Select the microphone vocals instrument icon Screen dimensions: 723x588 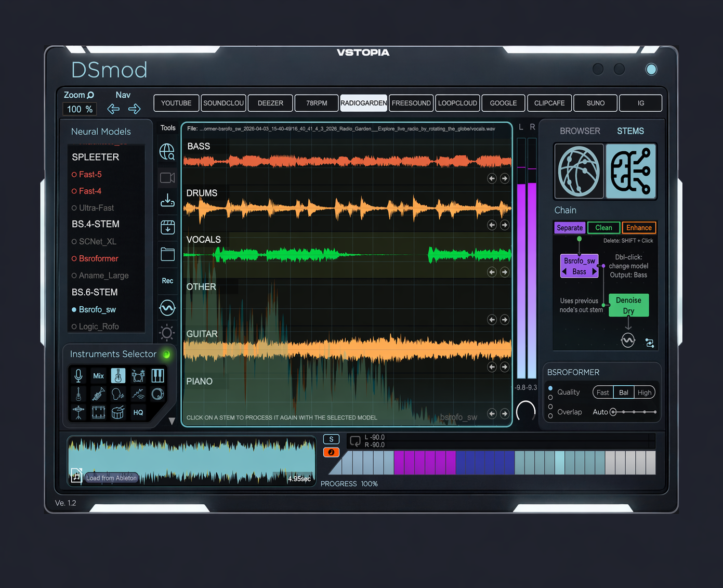pos(78,375)
